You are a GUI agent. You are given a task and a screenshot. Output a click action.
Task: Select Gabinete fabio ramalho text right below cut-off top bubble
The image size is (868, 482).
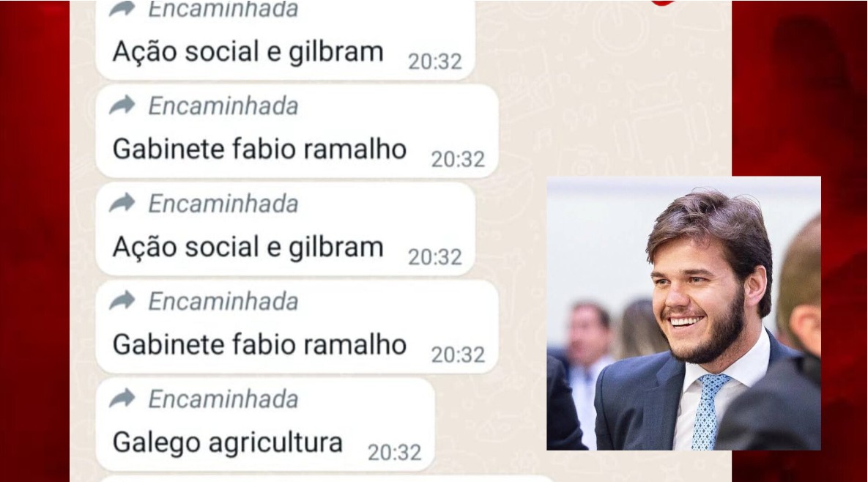tap(259, 149)
